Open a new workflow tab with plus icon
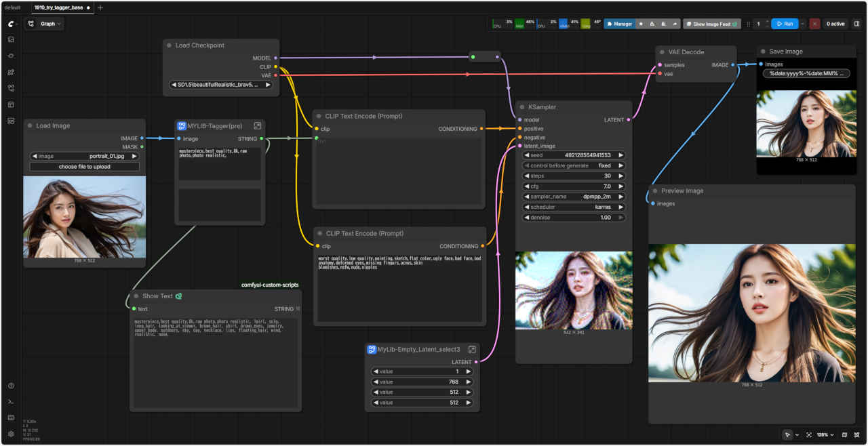 pyautogui.click(x=100, y=7)
